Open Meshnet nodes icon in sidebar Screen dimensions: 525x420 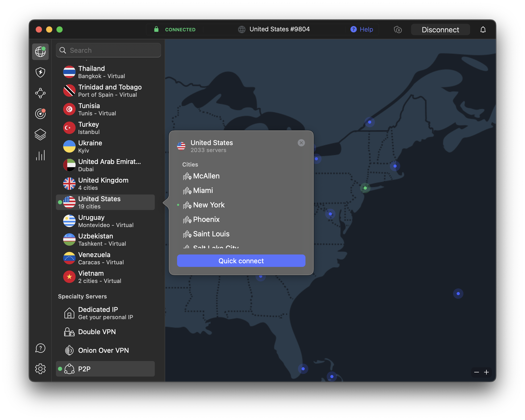[x=40, y=93]
